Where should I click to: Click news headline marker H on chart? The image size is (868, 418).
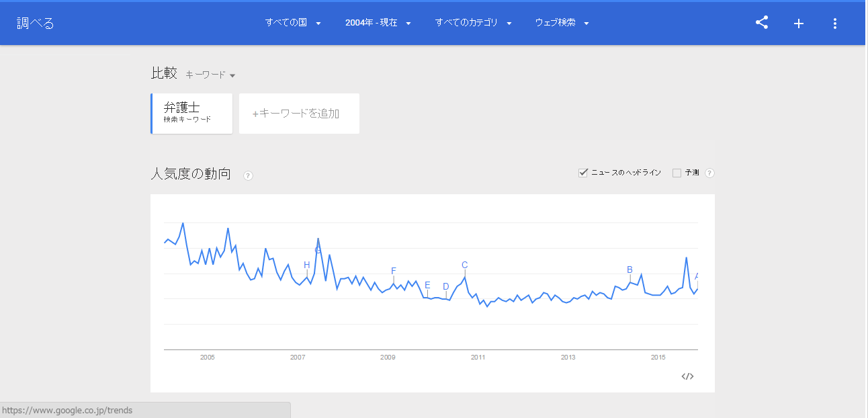[x=307, y=265]
